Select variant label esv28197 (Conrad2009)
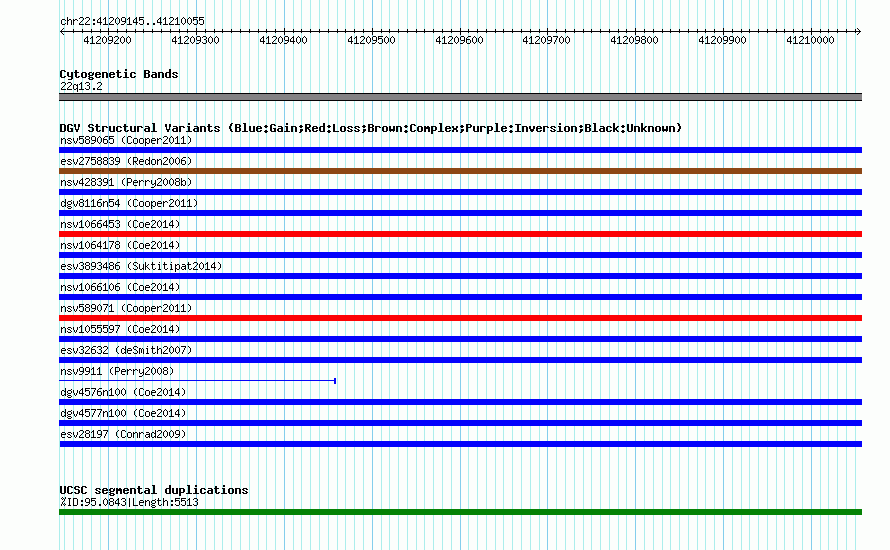 coord(123,434)
